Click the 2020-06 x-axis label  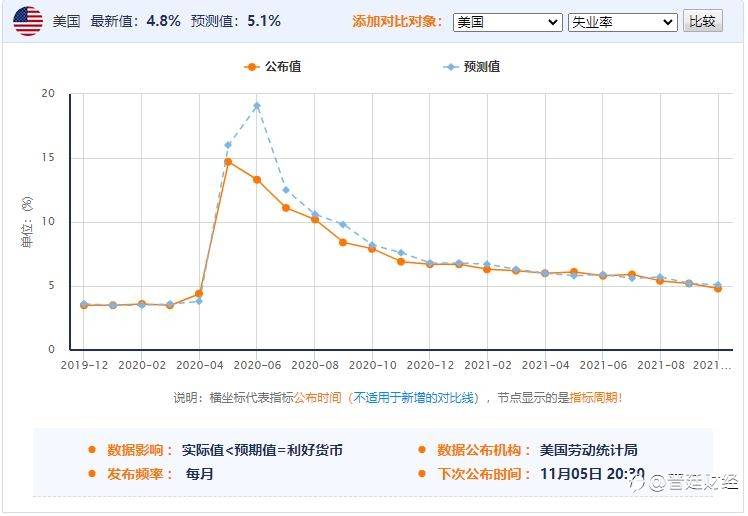[257, 365]
